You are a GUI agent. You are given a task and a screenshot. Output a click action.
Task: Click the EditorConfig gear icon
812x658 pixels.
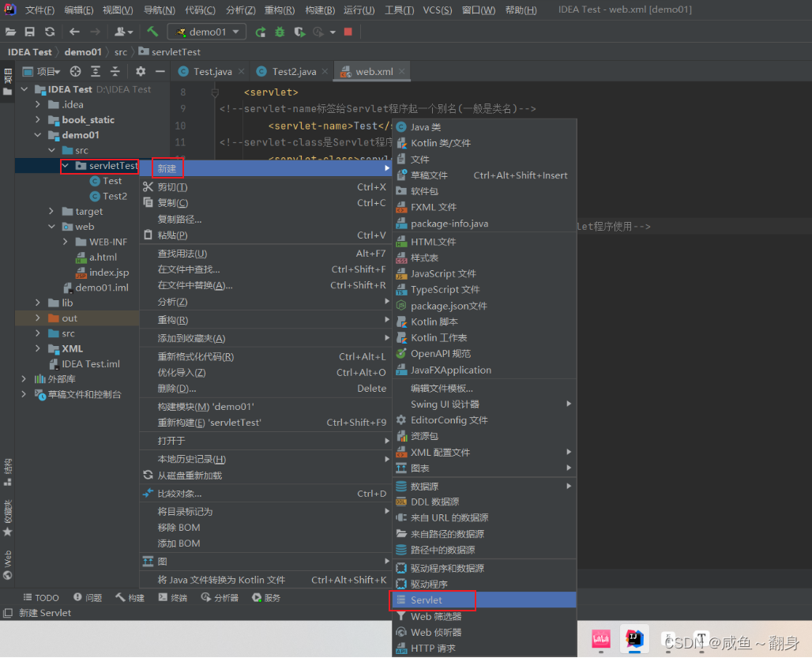(x=400, y=420)
